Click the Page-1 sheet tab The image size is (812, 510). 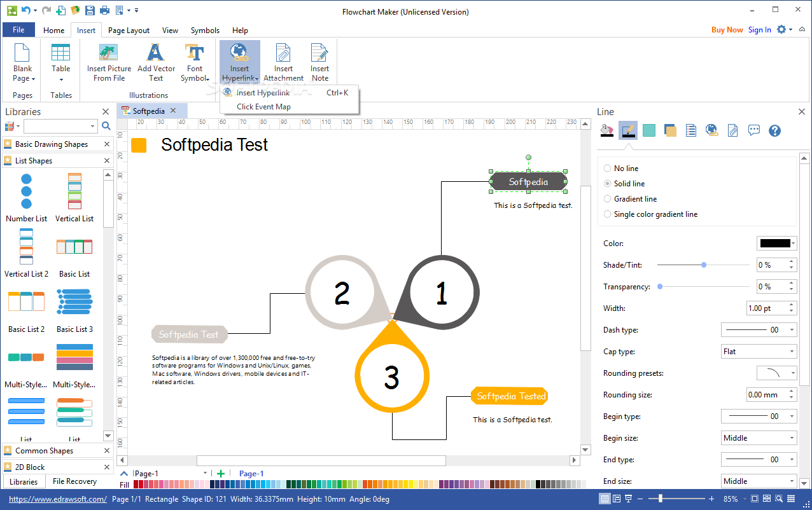click(x=251, y=473)
